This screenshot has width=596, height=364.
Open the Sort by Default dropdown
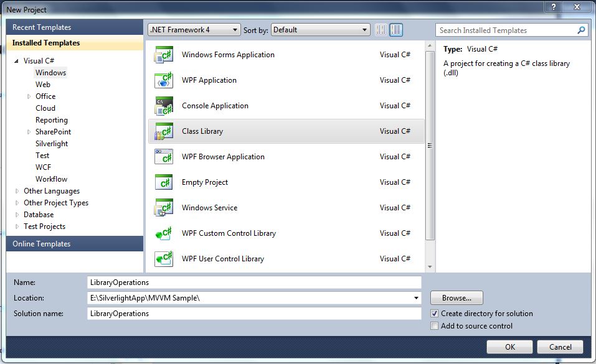pyautogui.click(x=321, y=30)
